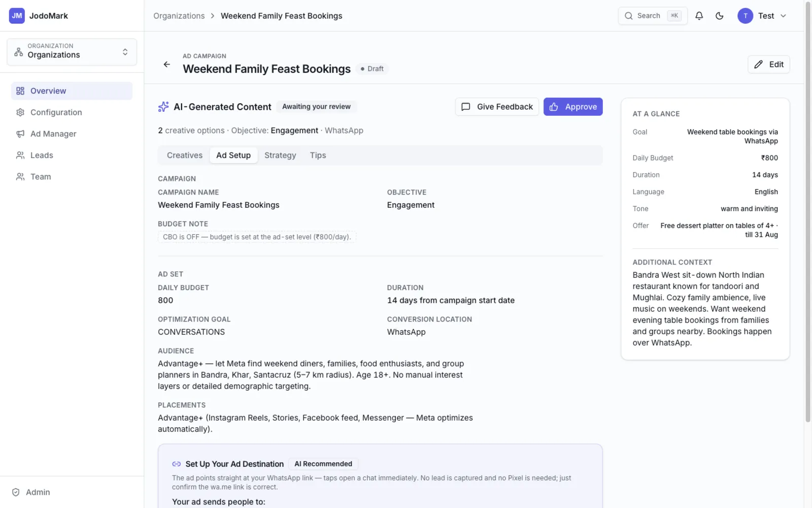
Task: Select the Ad Setup tab
Action: tap(233, 155)
